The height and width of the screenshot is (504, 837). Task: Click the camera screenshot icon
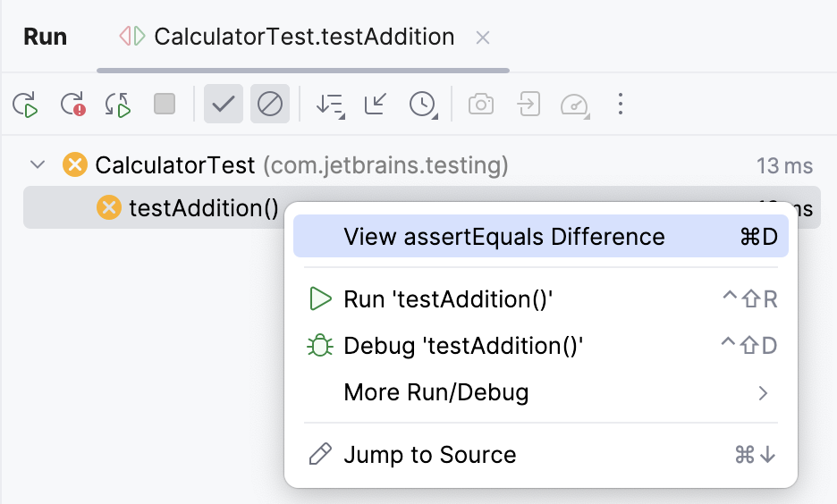481,105
